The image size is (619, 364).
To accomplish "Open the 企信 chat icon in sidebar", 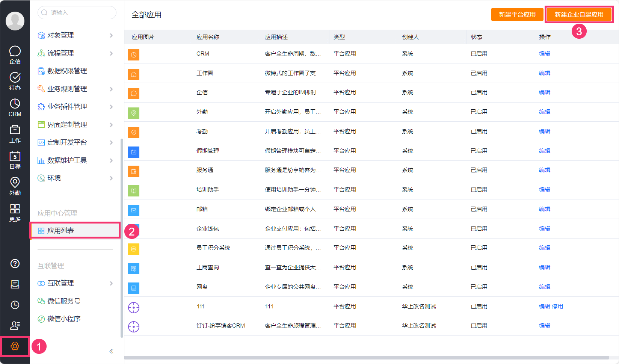I will 15,54.
